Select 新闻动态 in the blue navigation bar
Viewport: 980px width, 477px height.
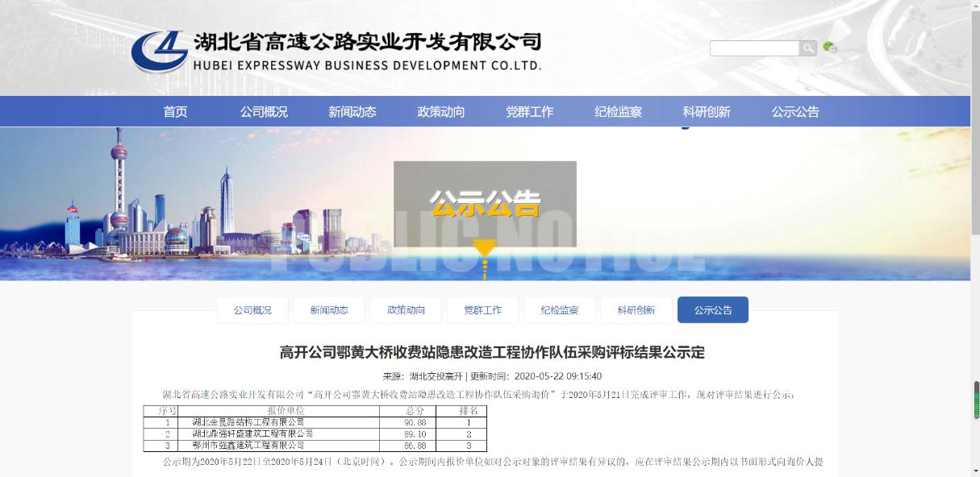click(x=352, y=112)
